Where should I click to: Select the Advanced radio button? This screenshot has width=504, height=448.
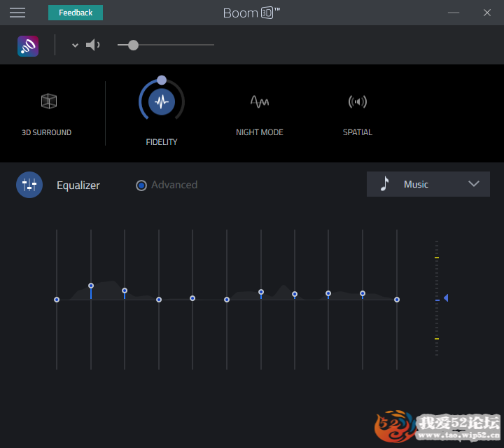tap(141, 185)
